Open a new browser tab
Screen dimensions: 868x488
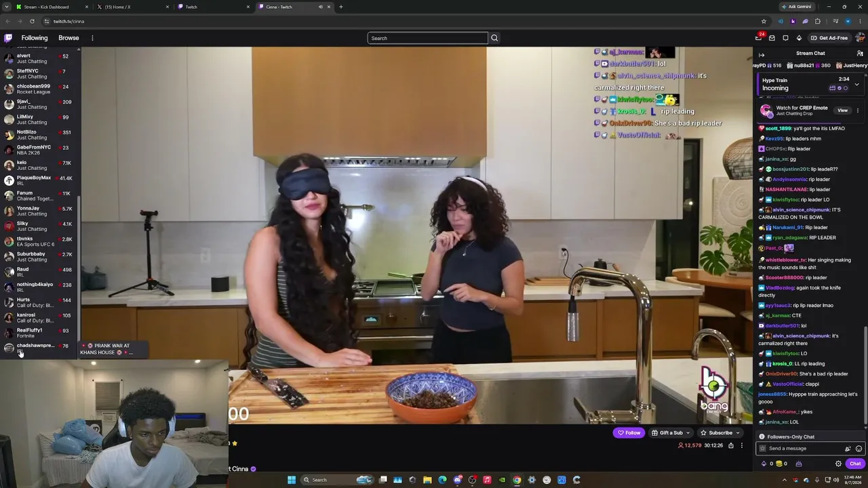(x=340, y=7)
